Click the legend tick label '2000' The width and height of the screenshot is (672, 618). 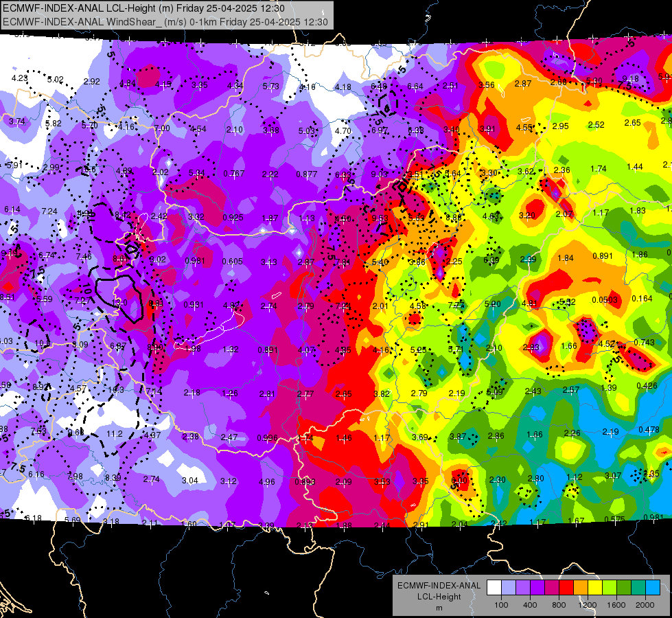tap(645, 605)
